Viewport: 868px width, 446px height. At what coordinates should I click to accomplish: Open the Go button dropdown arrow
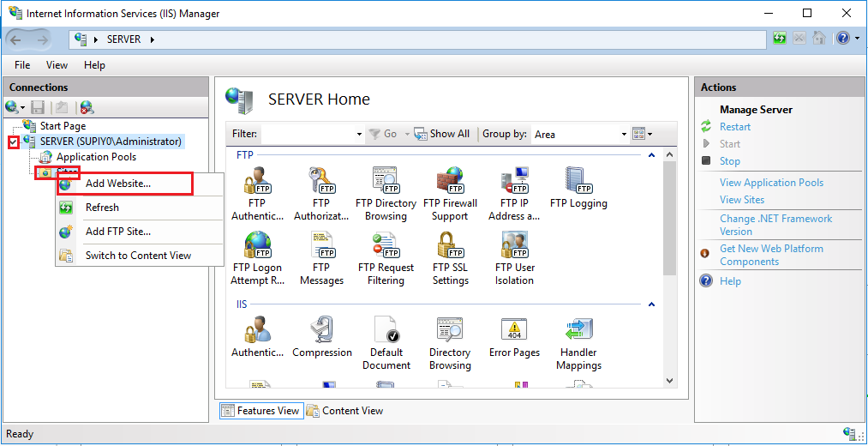[407, 134]
